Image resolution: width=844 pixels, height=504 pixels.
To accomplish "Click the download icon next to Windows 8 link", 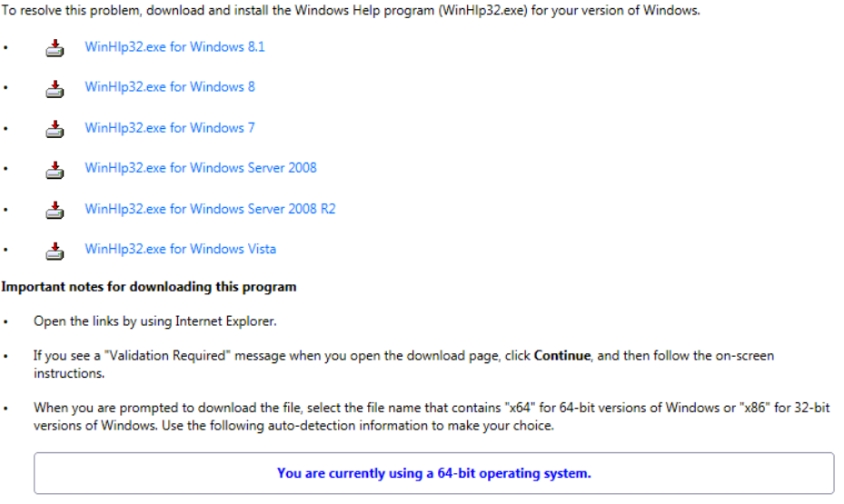I will (x=55, y=88).
